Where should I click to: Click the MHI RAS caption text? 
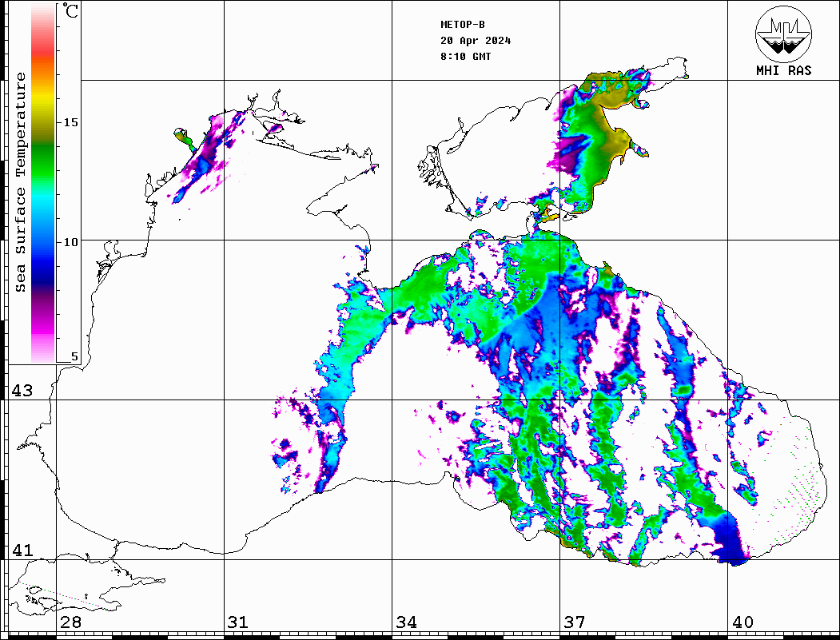coord(784,70)
